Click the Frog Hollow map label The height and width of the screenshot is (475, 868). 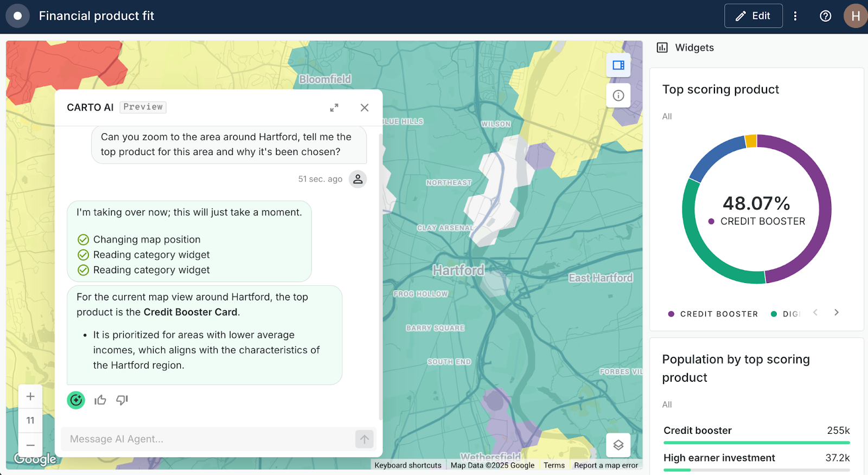[x=421, y=294]
